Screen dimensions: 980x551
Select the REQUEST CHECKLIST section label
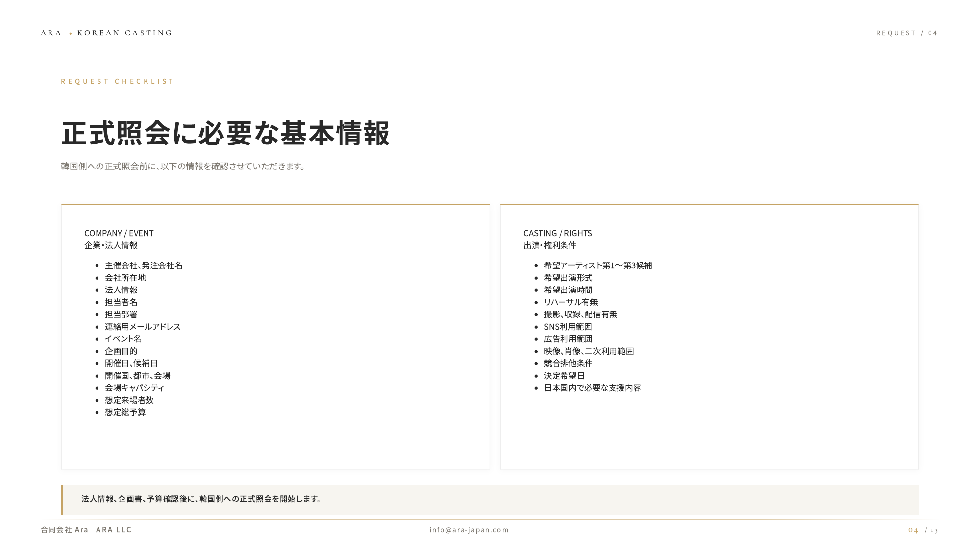coord(117,81)
